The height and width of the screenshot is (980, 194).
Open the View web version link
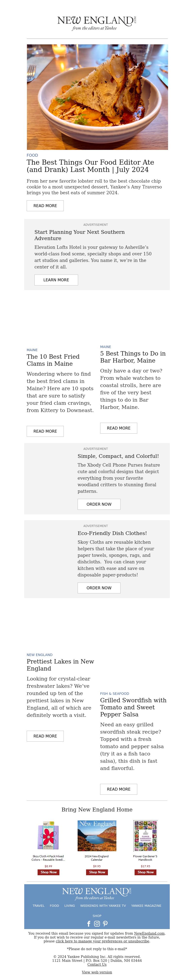[97, 972]
